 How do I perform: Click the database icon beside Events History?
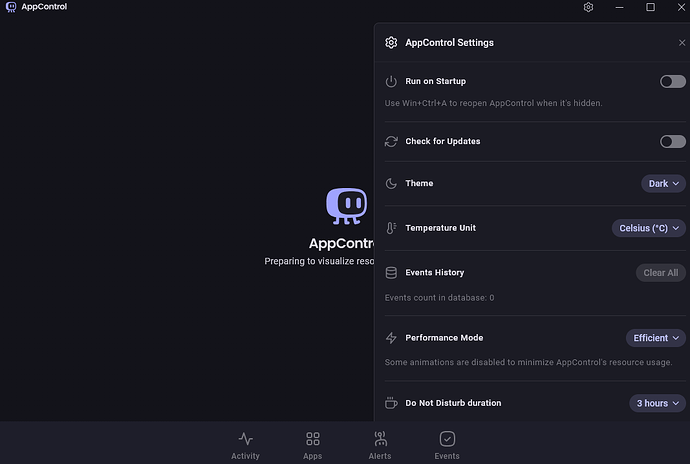391,273
